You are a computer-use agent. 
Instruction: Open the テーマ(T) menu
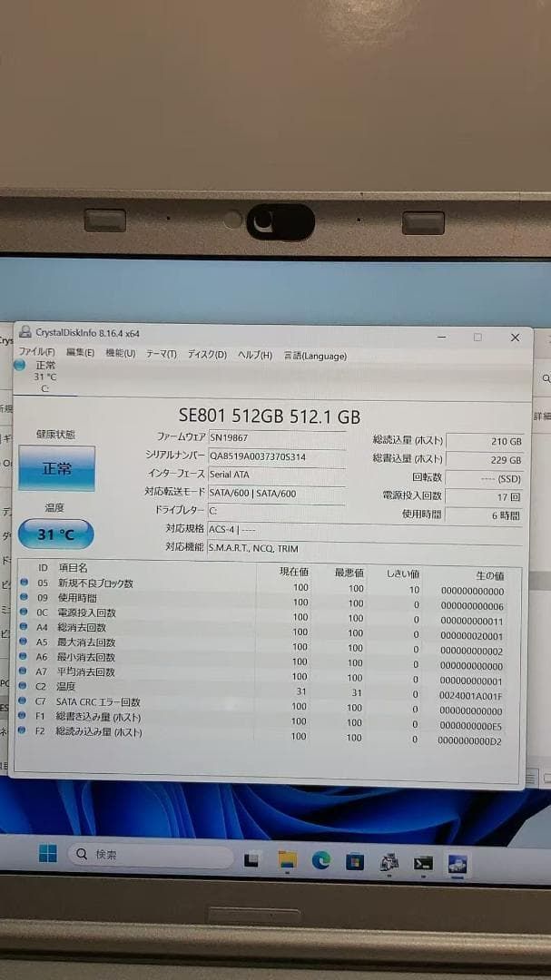pyautogui.click(x=162, y=355)
